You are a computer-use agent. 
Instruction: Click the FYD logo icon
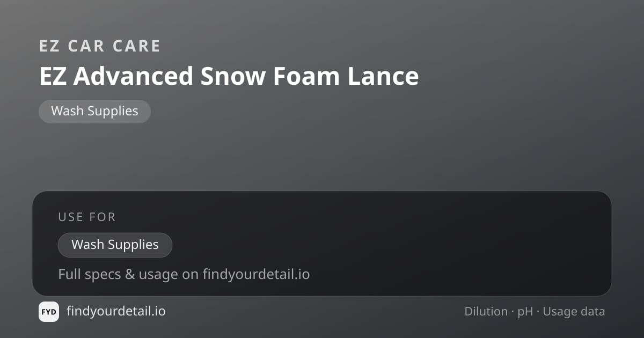pyautogui.click(x=49, y=312)
